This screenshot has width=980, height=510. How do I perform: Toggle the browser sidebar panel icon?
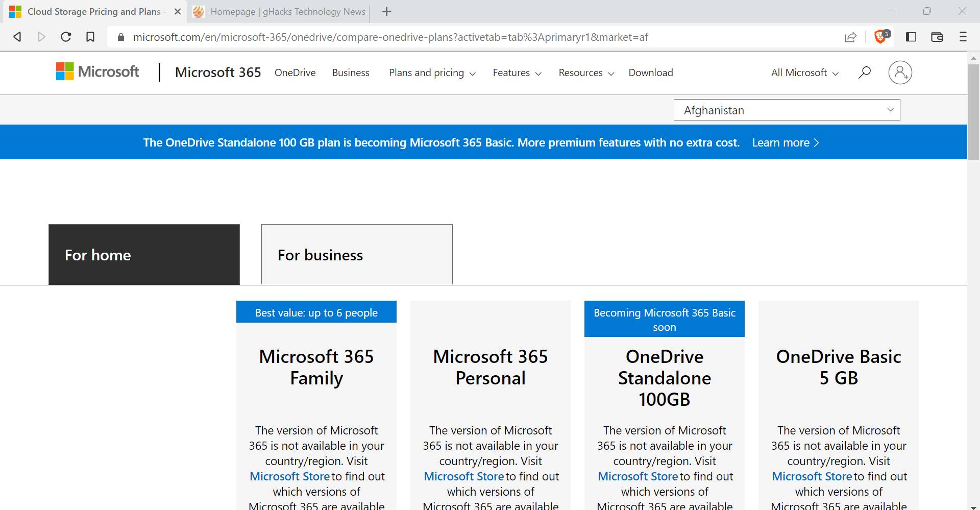click(x=911, y=37)
